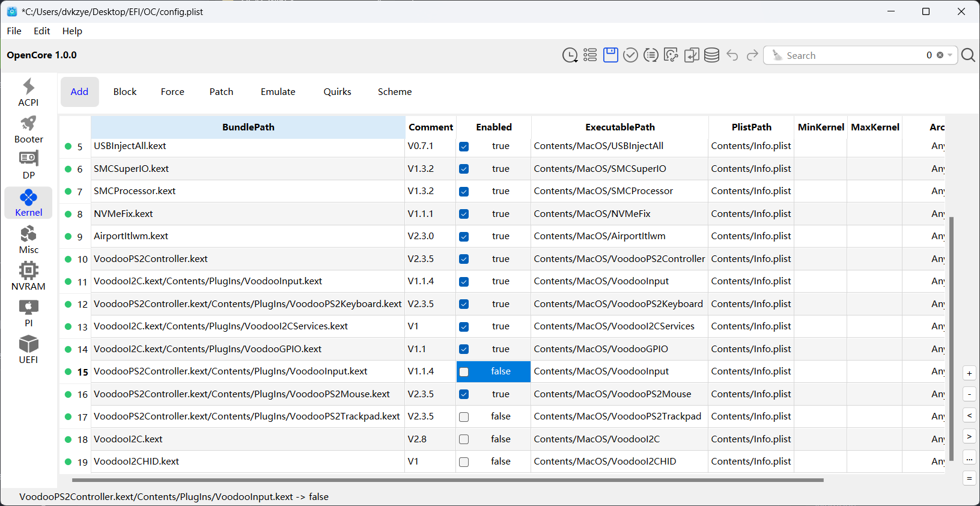Click the import document toolbar icon
The width and height of the screenshot is (980, 506).
coord(692,55)
